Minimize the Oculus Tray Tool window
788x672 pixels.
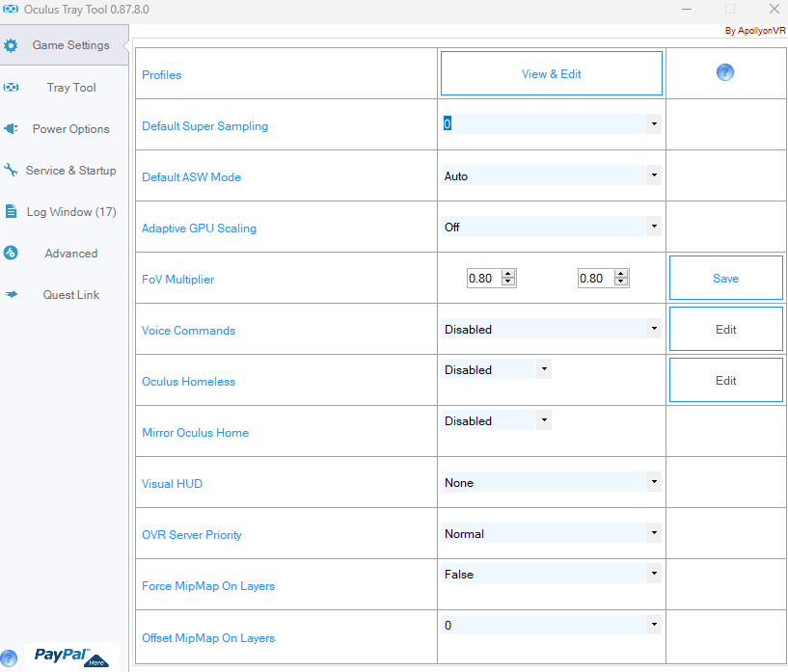pyautogui.click(x=687, y=9)
